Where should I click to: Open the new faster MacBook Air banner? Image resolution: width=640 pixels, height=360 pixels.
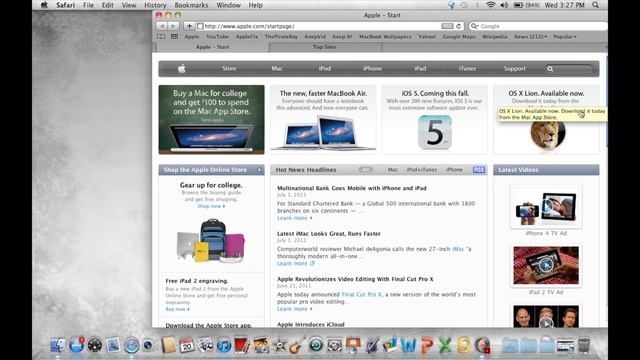click(323, 120)
